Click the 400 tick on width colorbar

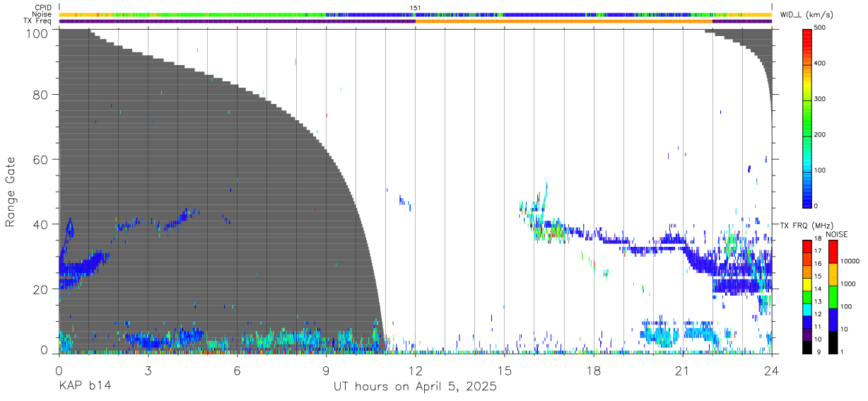821,64
